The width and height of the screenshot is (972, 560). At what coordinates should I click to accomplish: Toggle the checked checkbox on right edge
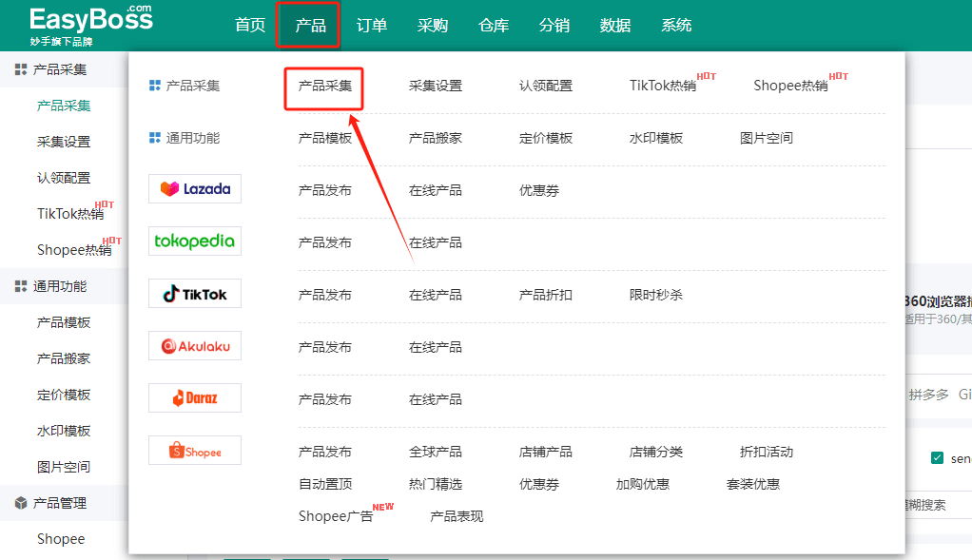pyautogui.click(x=938, y=458)
